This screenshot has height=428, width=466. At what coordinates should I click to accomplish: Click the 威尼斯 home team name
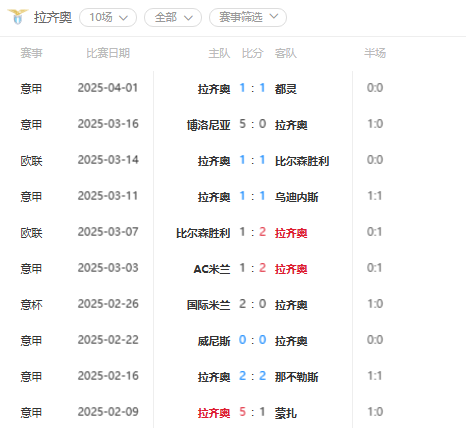tap(214, 341)
